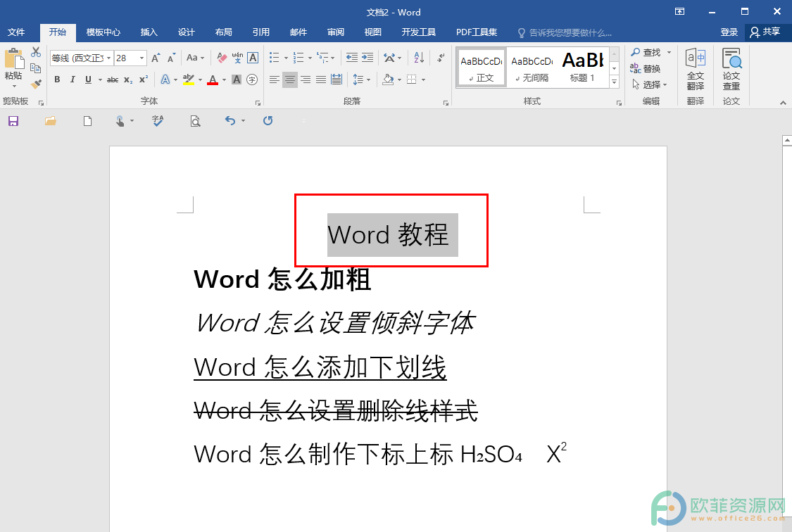Toggle superscript formatting
This screenshot has width=792, height=532.
(144, 80)
